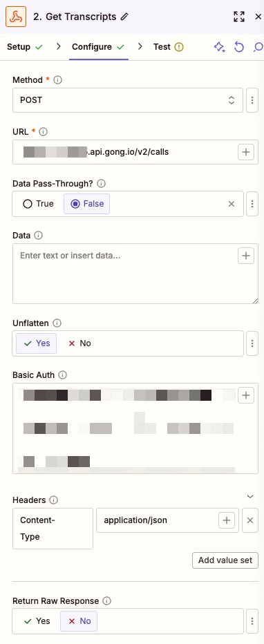Click the undo/refresh arrow icon

pos(239,47)
